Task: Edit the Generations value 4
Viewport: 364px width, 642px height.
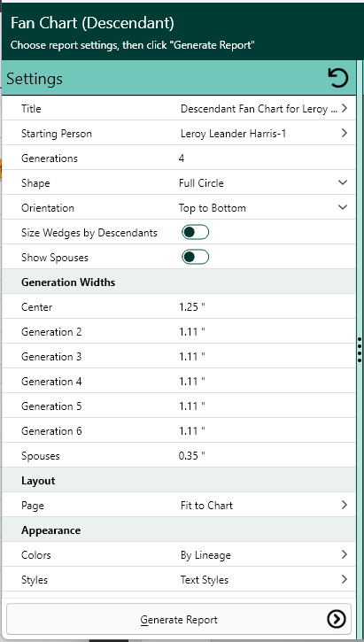Action: pos(182,158)
